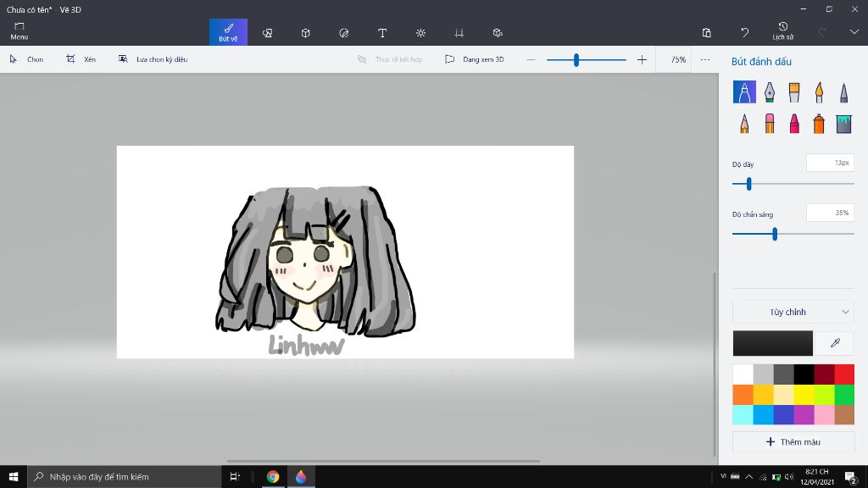The height and width of the screenshot is (488, 868).
Task: Pick the green color swatch
Action: [844, 395]
